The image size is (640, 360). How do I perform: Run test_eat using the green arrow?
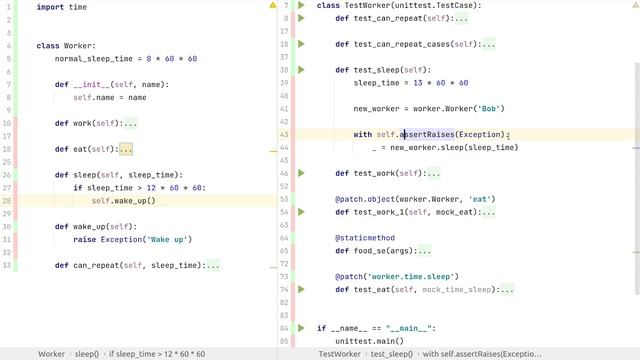tap(301, 289)
